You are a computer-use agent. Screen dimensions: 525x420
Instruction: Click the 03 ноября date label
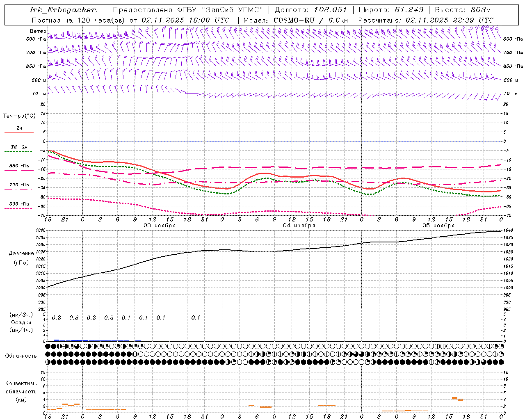click(x=160, y=226)
